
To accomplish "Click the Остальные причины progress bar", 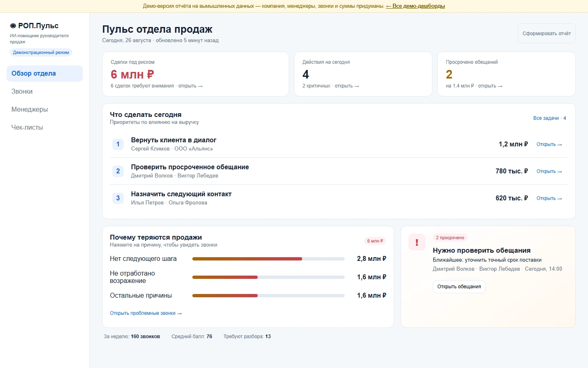I will tap(268, 296).
